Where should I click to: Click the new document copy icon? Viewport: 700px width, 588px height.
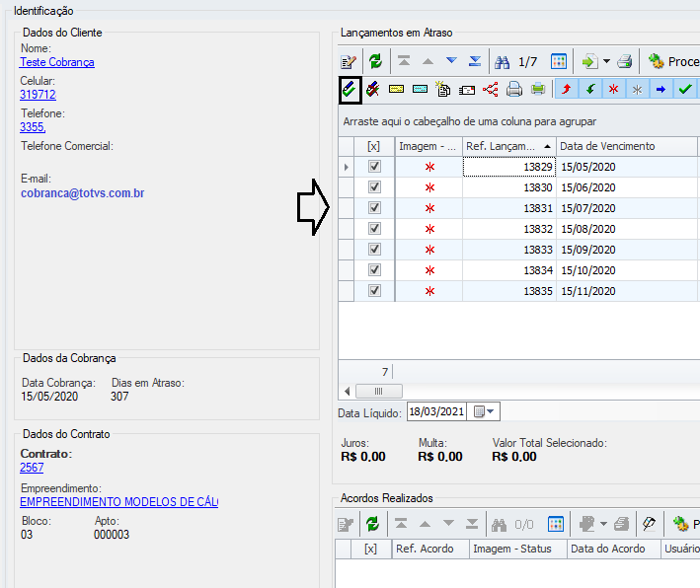tap(443, 89)
